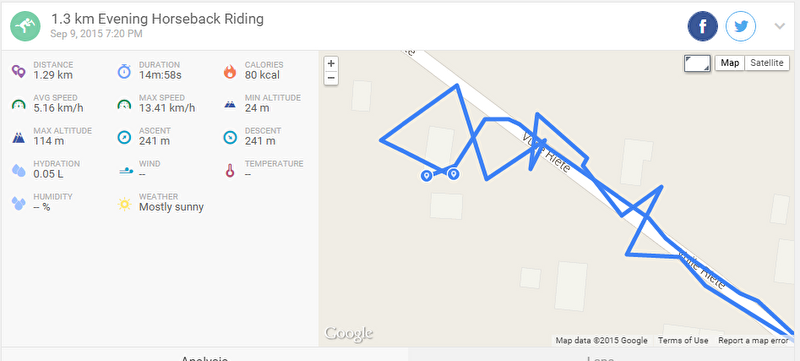Image resolution: width=800 pixels, height=361 pixels.
Task: Share workout via Facebook icon
Action: click(x=703, y=26)
